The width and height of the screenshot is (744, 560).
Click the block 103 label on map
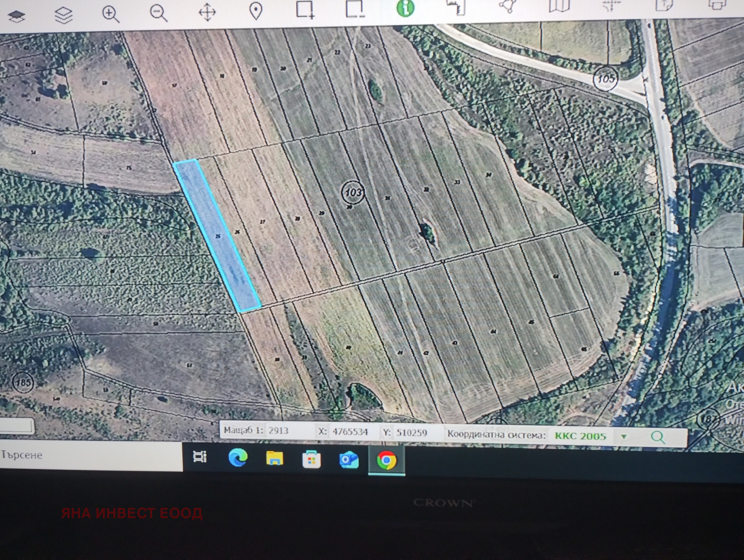tap(353, 192)
